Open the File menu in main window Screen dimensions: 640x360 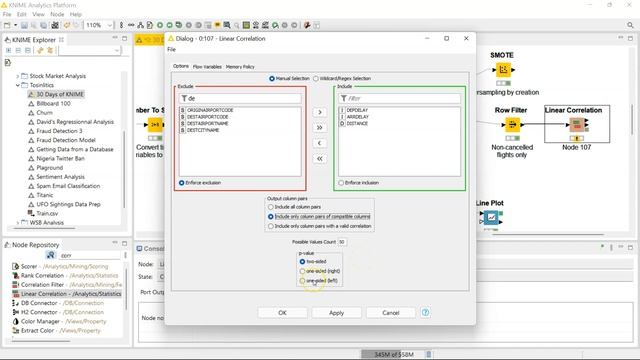coord(7,14)
